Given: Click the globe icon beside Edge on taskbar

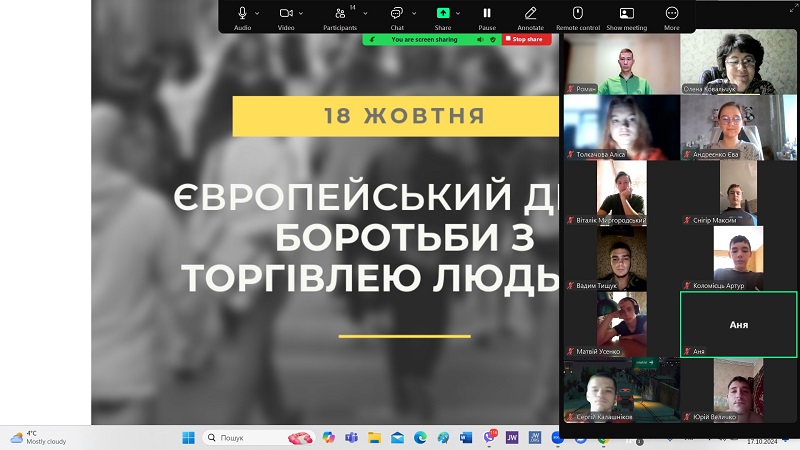Looking at the screenshot, I should click(x=443, y=438).
